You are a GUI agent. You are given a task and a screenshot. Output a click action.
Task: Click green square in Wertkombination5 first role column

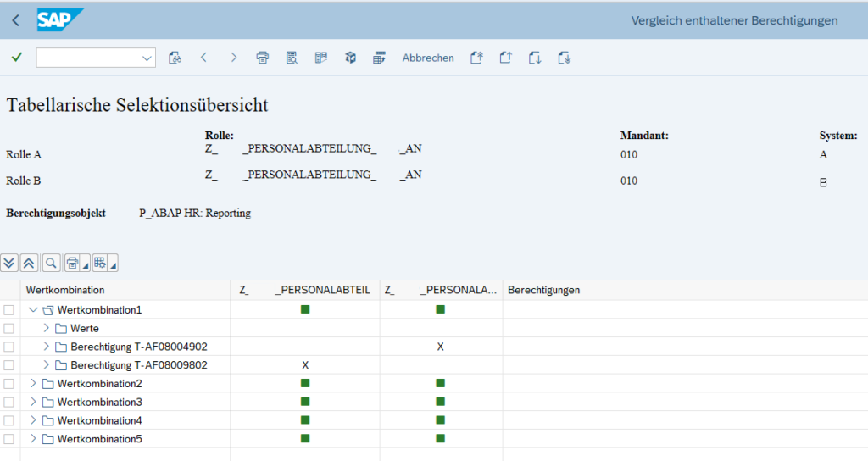click(305, 439)
